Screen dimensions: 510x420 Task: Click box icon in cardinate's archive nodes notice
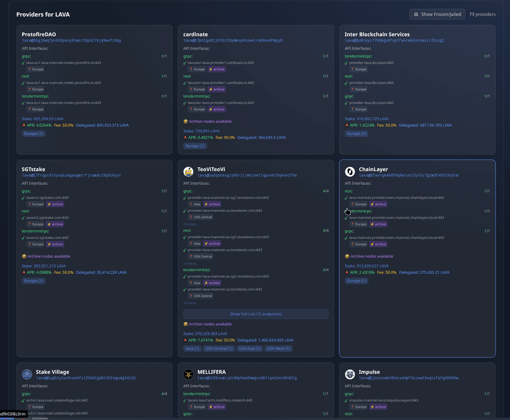pos(186,121)
